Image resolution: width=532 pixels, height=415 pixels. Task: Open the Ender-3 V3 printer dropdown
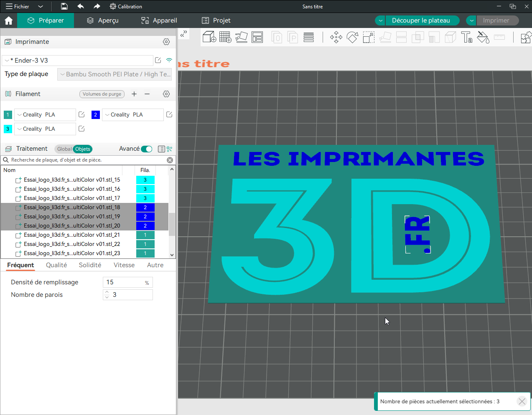pos(77,61)
